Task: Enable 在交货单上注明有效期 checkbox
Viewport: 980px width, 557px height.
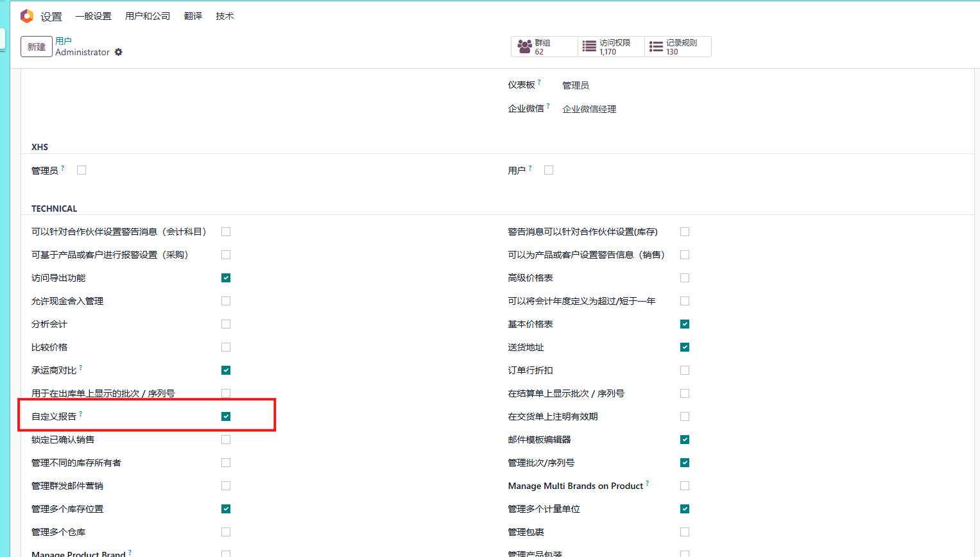Action: coord(685,416)
